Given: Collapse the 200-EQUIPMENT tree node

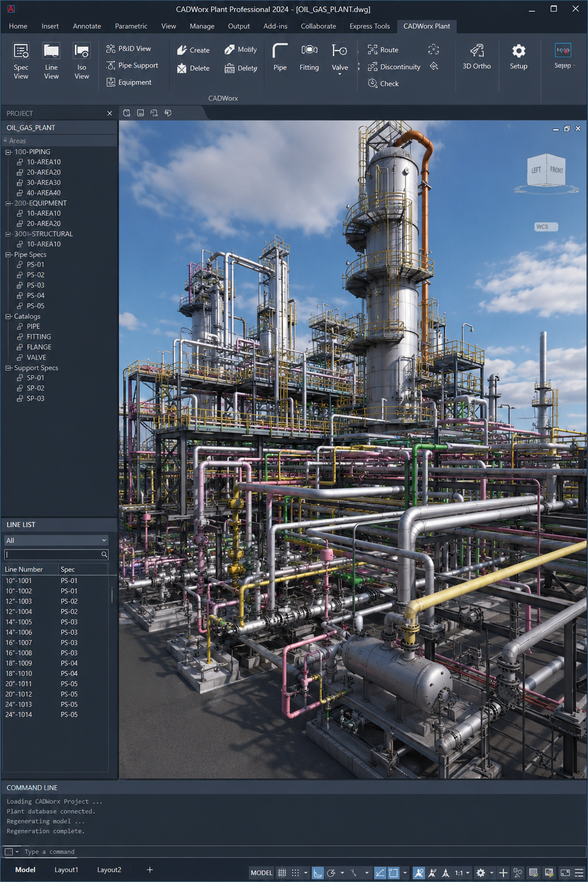Looking at the screenshot, I should pyautogui.click(x=8, y=203).
